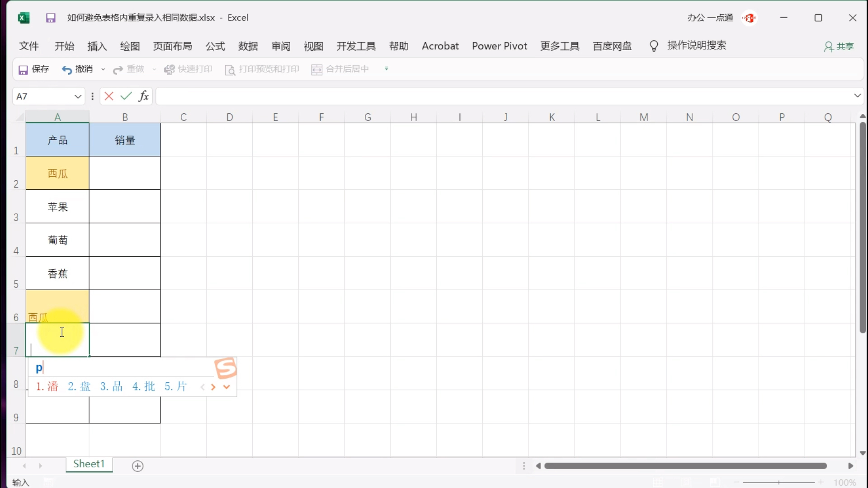Click the 保存 quick access button
The width and height of the screenshot is (868, 488).
34,69
